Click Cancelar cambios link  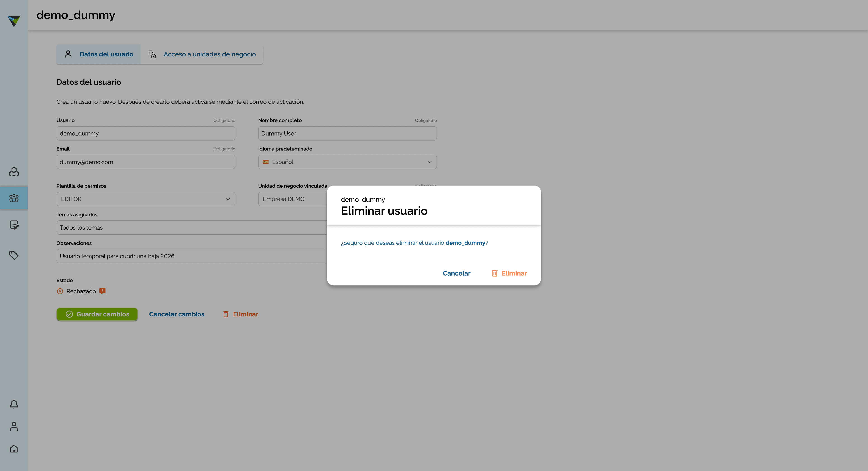177,314
